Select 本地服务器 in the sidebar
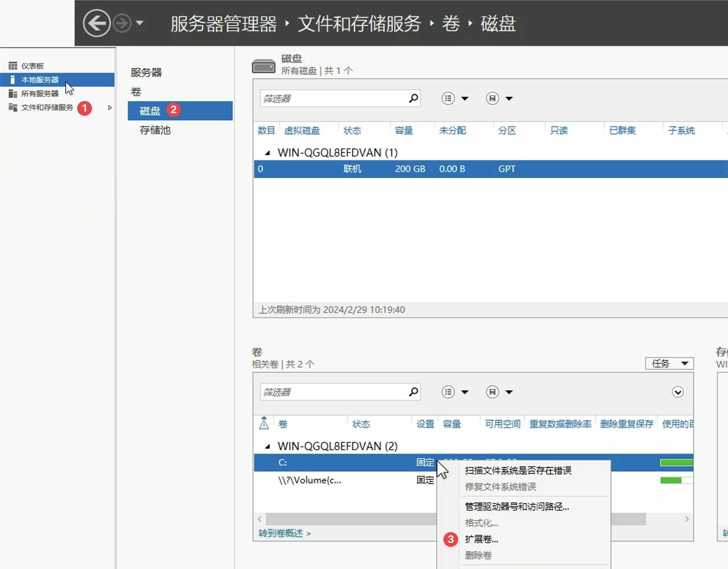 pos(57,80)
